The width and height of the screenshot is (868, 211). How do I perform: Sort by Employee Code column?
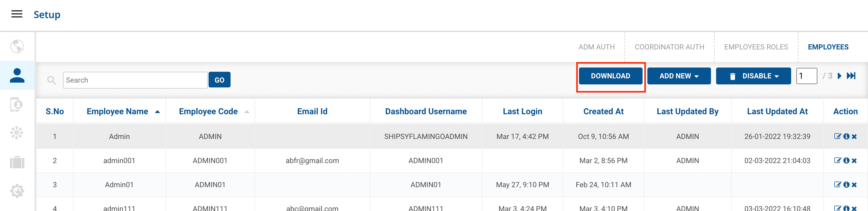(x=208, y=112)
